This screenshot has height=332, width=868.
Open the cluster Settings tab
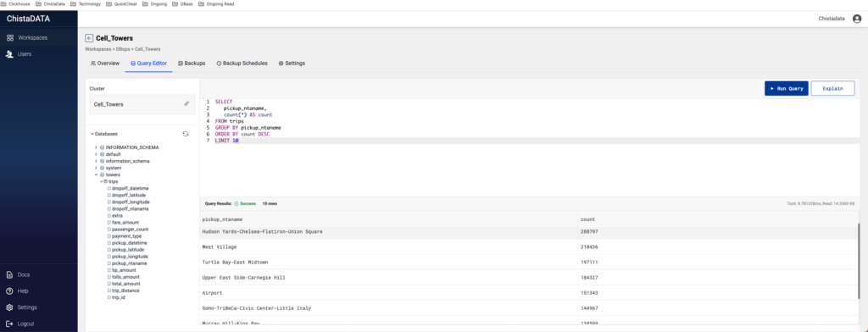point(292,64)
